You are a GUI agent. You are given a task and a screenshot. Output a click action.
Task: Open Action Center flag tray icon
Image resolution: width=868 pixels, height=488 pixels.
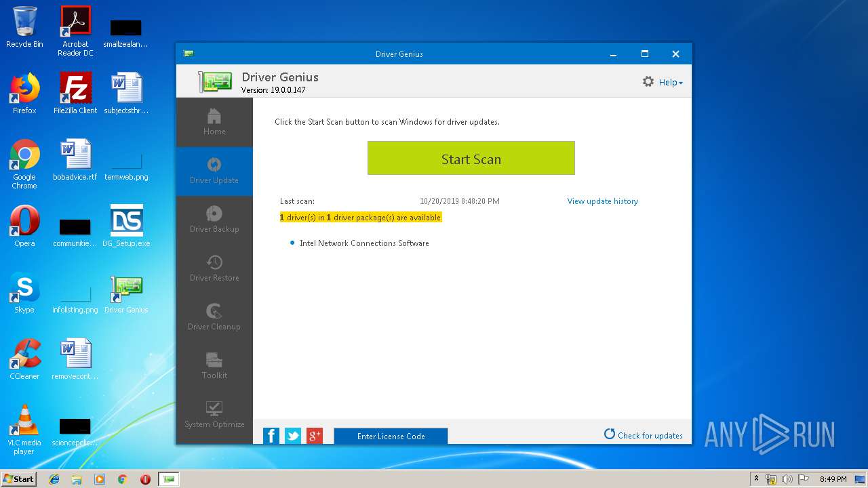[802, 479]
